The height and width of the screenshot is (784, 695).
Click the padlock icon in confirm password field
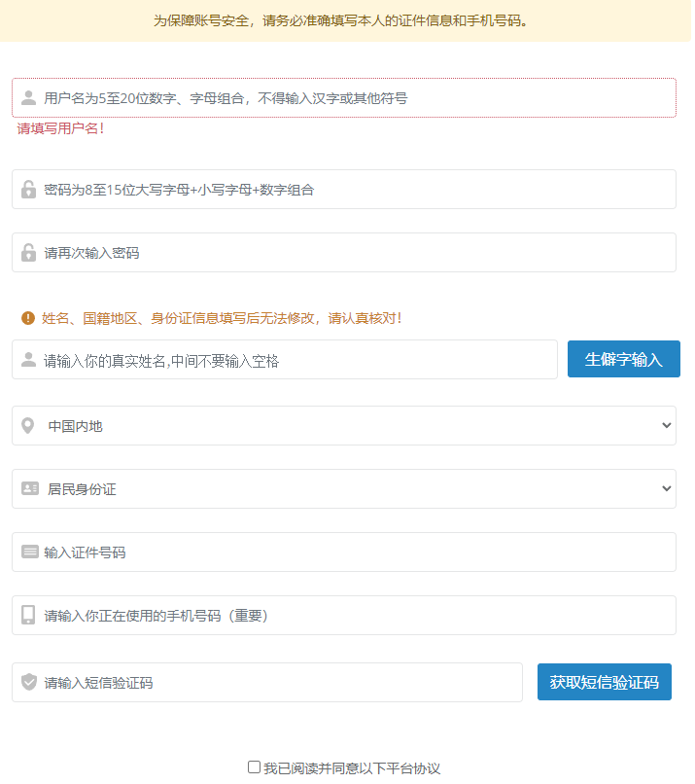tap(28, 253)
